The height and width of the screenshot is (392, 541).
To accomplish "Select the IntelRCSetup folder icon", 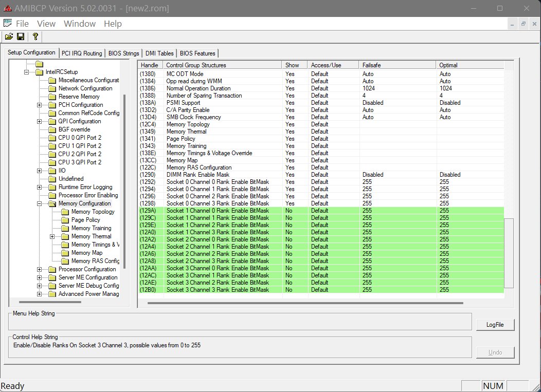I will click(39, 72).
